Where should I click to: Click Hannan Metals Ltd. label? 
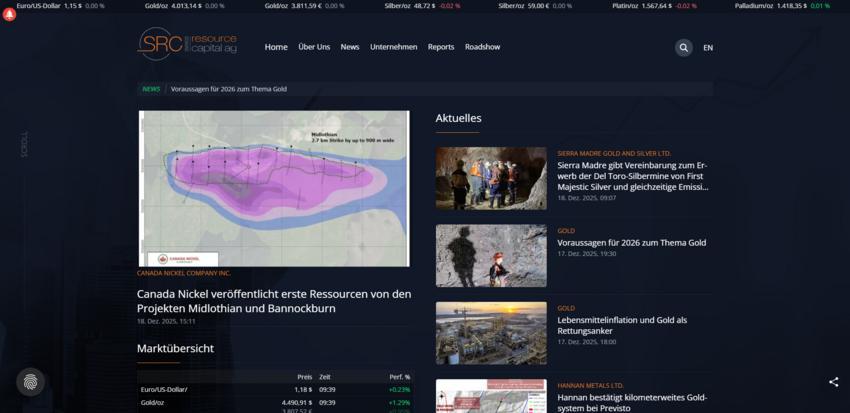590,385
